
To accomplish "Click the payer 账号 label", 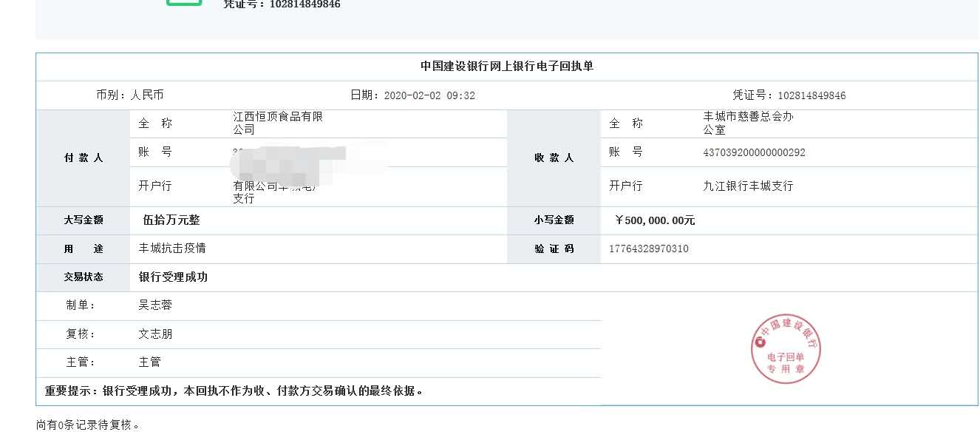I will 154,152.
